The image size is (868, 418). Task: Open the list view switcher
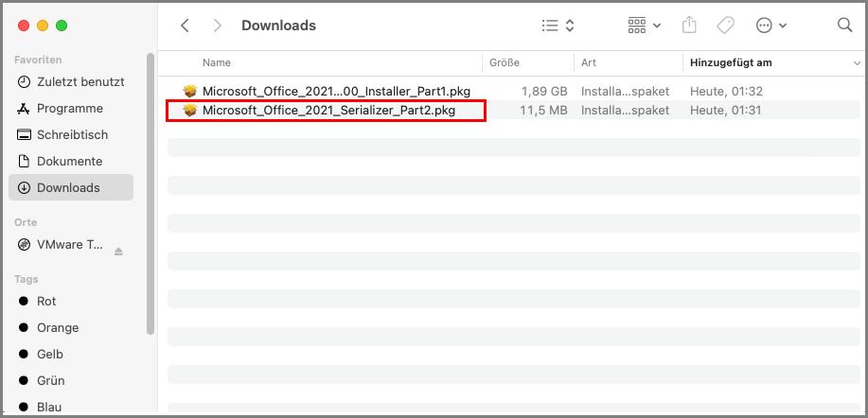[558, 26]
